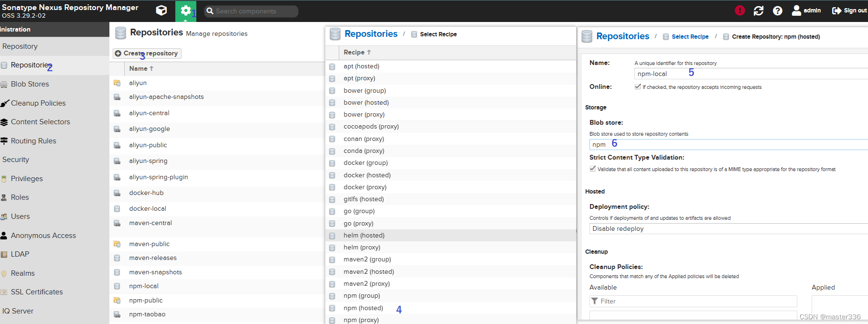Select the helm (hosted) recipe
Image resolution: width=868 pixels, height=324 pixels.
tap(450, 236)
